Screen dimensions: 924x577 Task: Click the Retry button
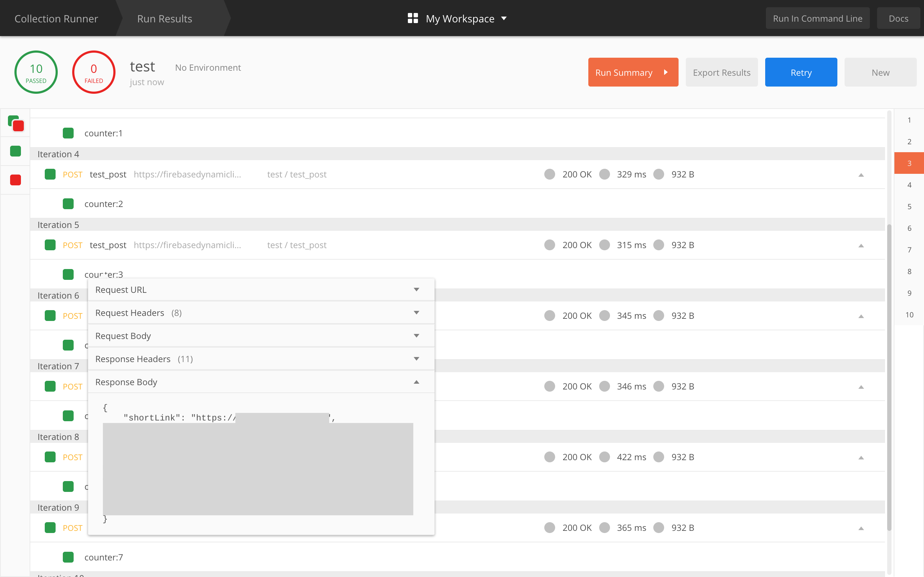point(801,72)
